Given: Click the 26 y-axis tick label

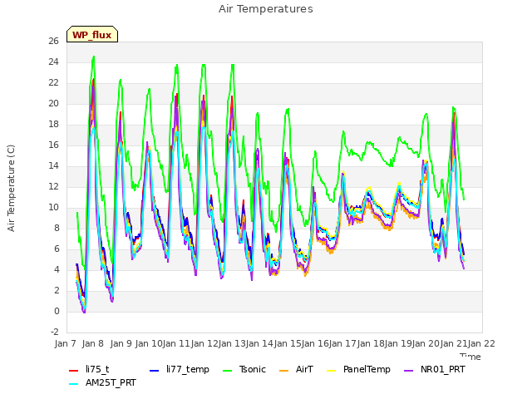Looking at the screenshot, I should pos(53,42).
